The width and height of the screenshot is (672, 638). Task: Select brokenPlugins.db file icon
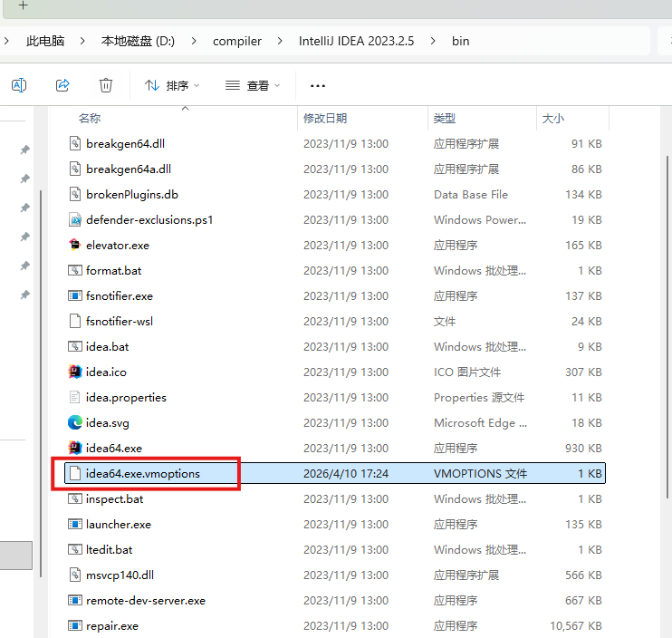point(75,194)
